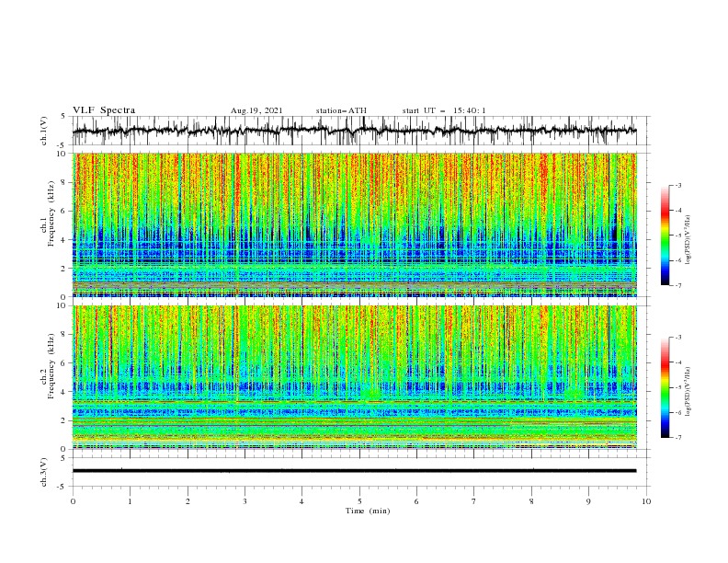Click the time axis tick label "10"
This screenshot has width=728, height=563.
(x=646, y=501)
